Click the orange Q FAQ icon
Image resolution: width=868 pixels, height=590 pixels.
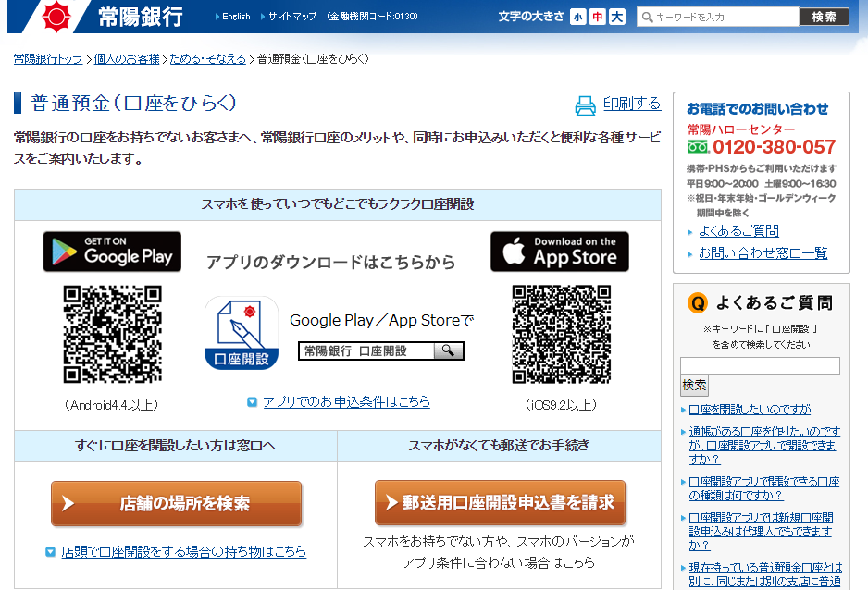click(x=698, y=303)
